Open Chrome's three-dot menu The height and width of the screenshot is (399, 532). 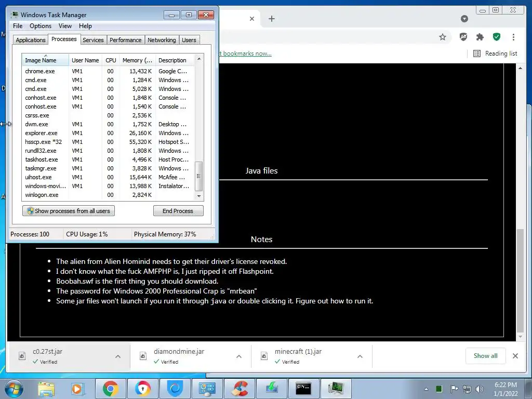point(513,37)
